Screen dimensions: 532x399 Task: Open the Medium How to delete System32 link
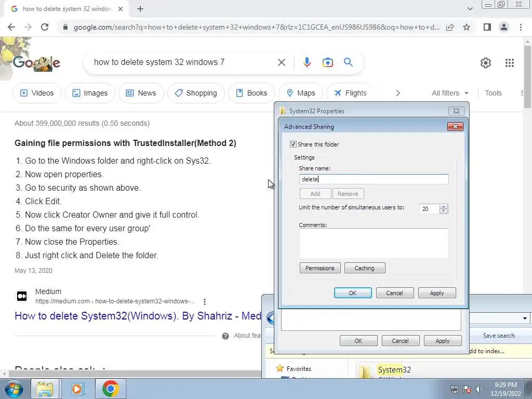(138, 316)
